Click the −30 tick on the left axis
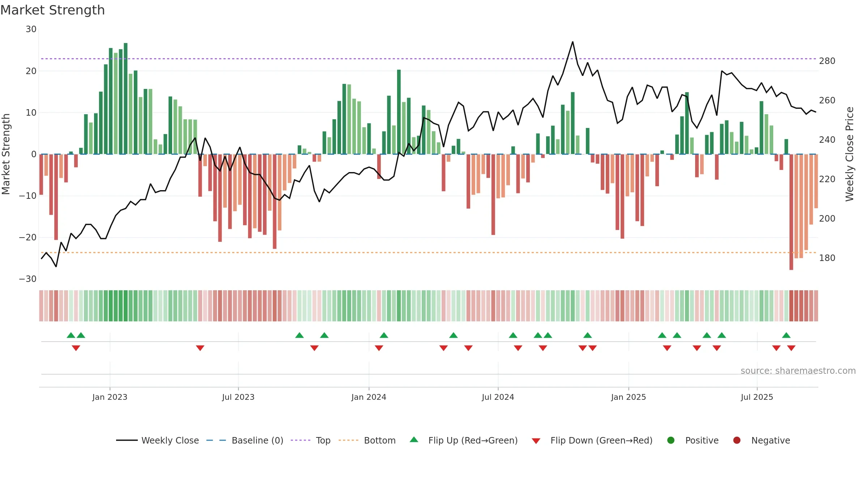The image size is (868, 488). coord(28,279)
